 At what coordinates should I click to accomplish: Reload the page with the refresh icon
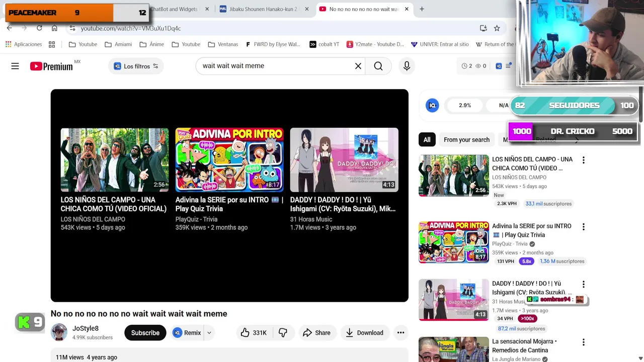coord(39,28)
